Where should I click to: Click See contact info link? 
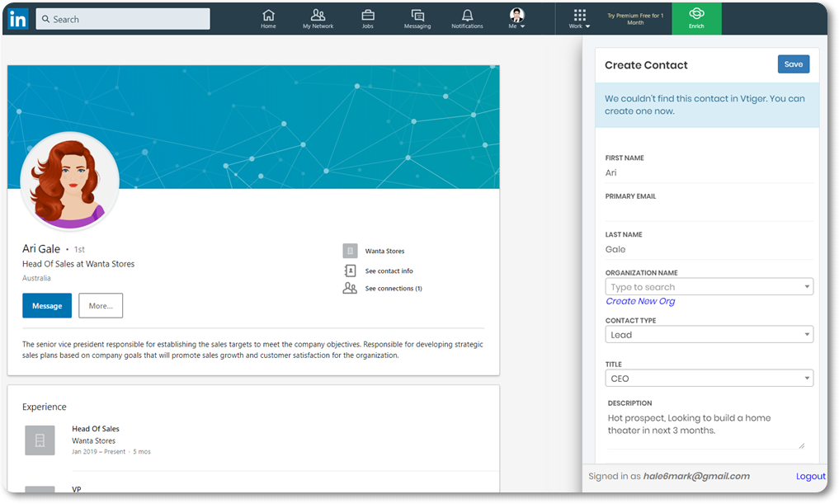(389, 271)
